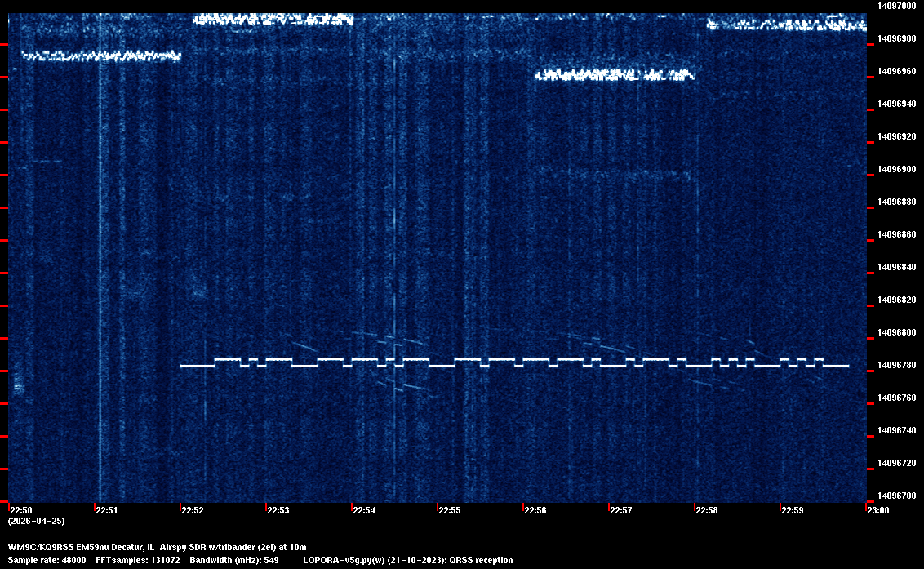
Task: Select the 14096700 frequency label
Action: 896,496
